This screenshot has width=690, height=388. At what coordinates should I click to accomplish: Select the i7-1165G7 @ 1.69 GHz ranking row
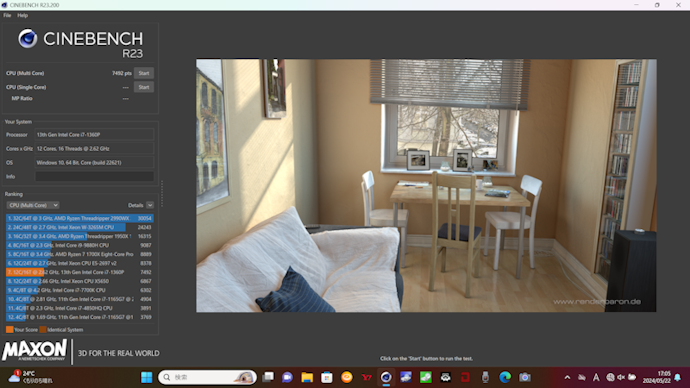[80, 317]
